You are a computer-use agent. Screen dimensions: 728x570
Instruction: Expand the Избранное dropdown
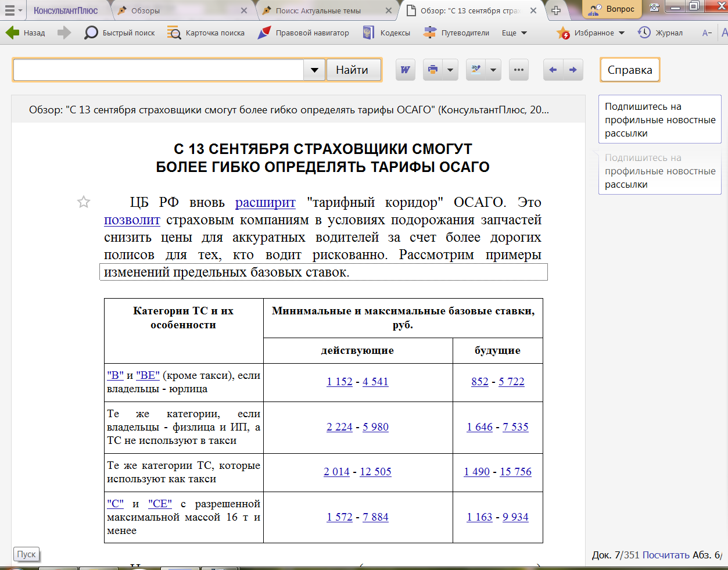click(x=621, y=33)
